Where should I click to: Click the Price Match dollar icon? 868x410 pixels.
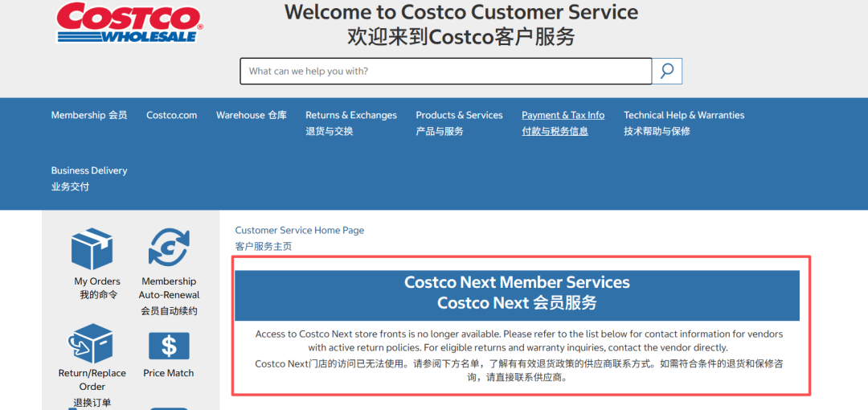coord(169,346)
